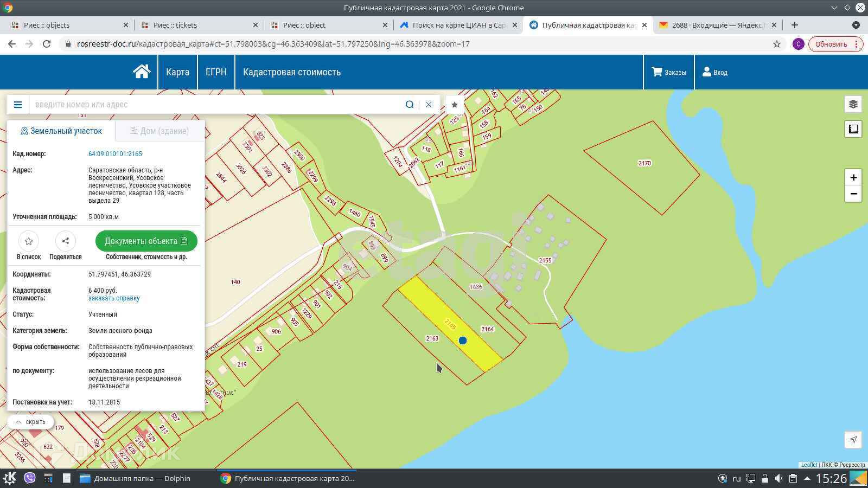Open the Заказы shopping cart
Image resolution: width=868 pixels, height=488 pixels.
[668, 72]
